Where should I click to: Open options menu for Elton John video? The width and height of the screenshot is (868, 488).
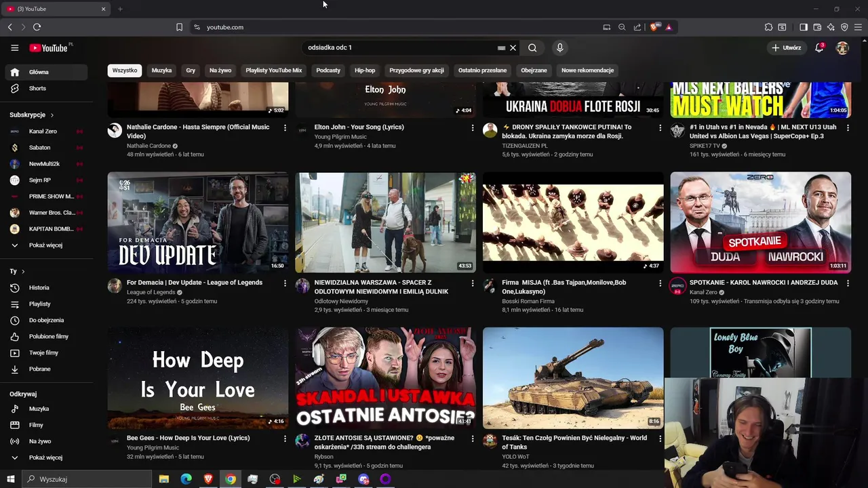click(x=473, y=127)
